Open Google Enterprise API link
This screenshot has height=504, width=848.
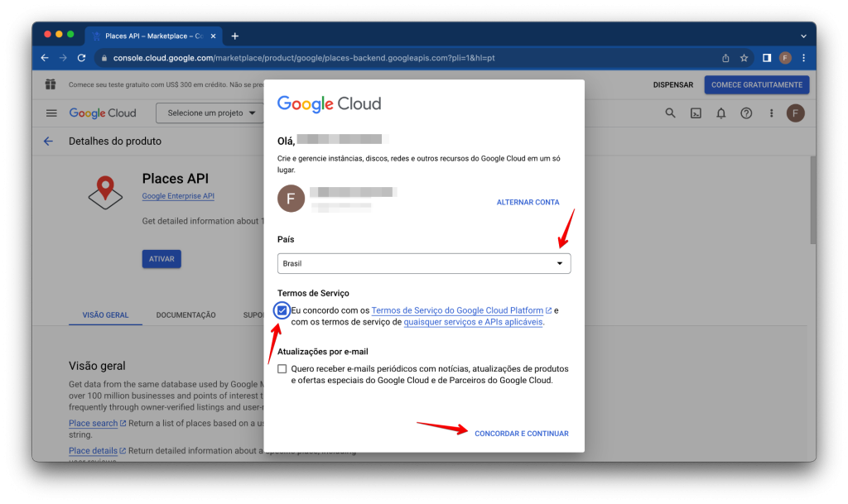click(x=178, y=196)
